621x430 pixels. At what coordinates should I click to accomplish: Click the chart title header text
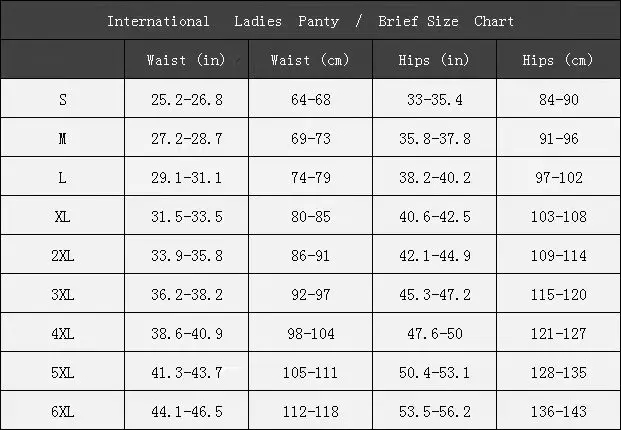310,21
